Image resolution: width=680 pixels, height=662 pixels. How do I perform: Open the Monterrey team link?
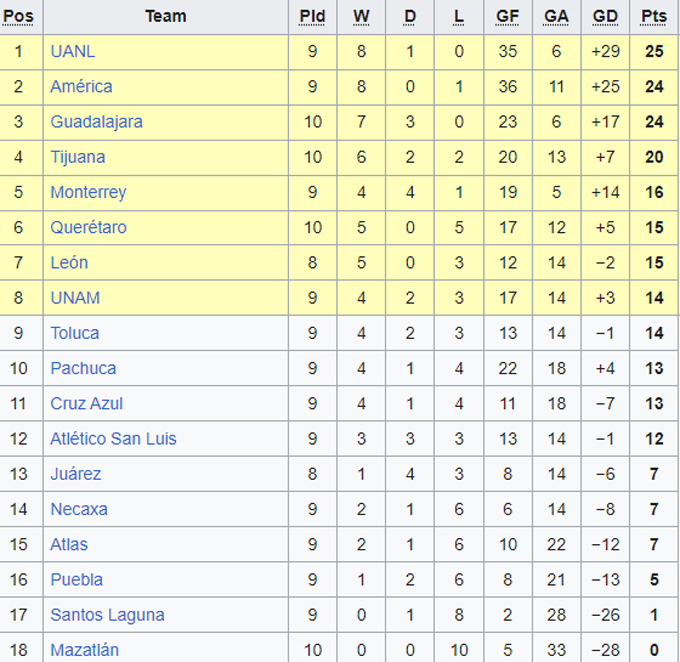pos(88,192)
